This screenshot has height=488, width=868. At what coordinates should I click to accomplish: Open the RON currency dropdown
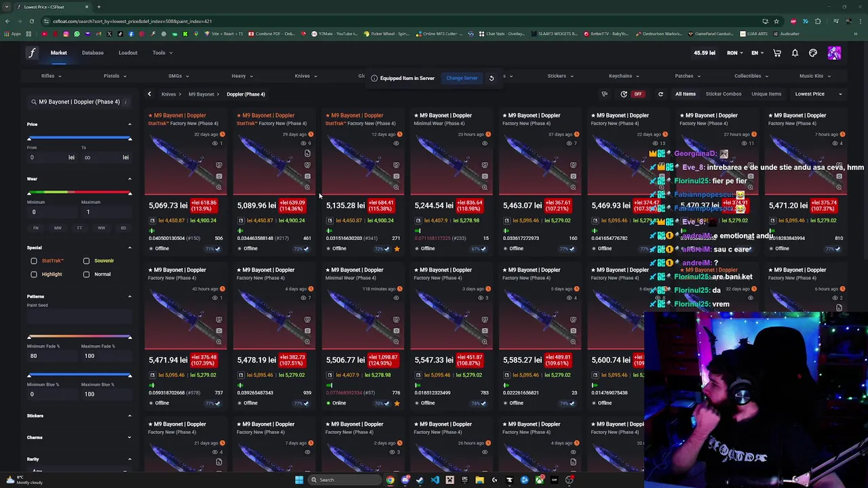coord(735,53)
